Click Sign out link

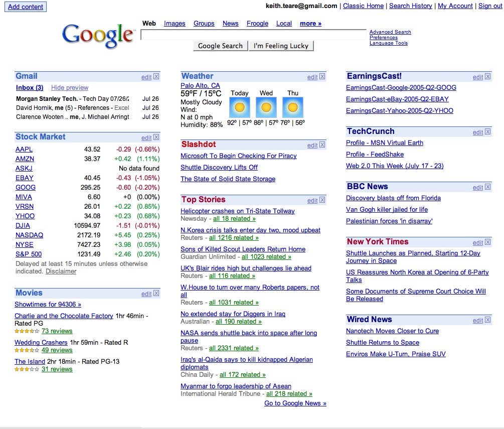click(490, 6)
